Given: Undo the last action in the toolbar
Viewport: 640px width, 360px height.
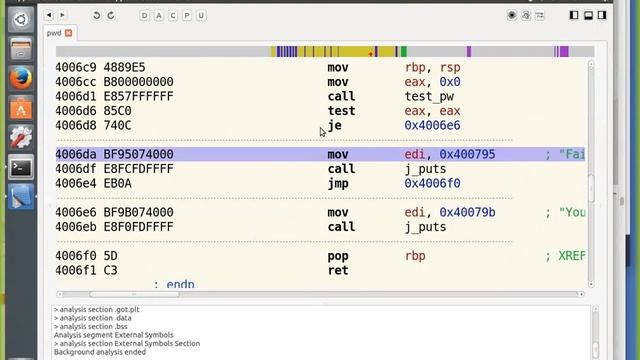Looking at the screenshot, I should pyautogui.click(x=96, y=16).
